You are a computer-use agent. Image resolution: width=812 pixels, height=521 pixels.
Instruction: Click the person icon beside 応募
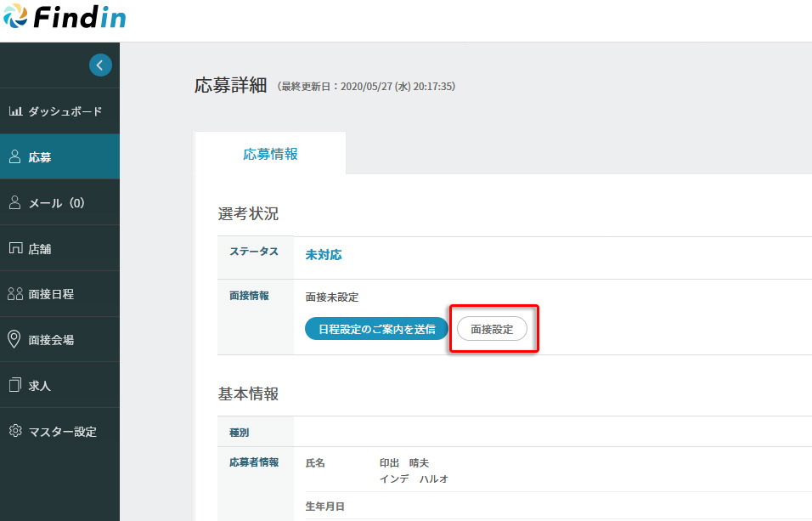14,157
